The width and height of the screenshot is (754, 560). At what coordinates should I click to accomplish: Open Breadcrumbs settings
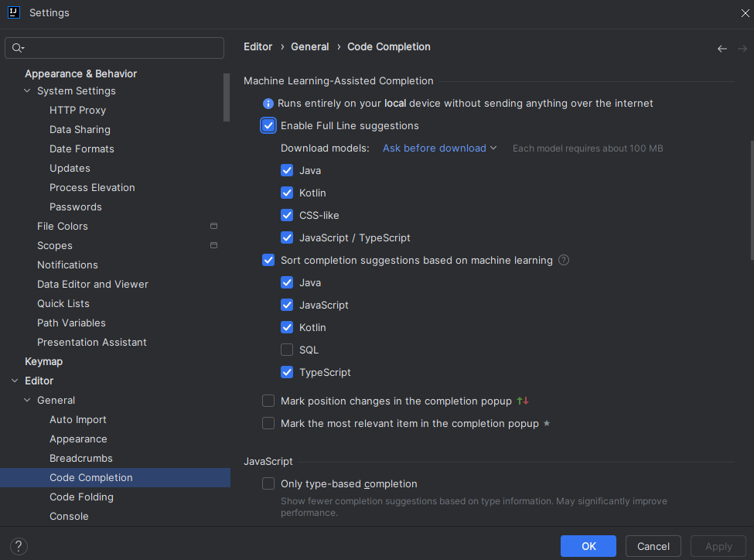[x=80, y=459]
